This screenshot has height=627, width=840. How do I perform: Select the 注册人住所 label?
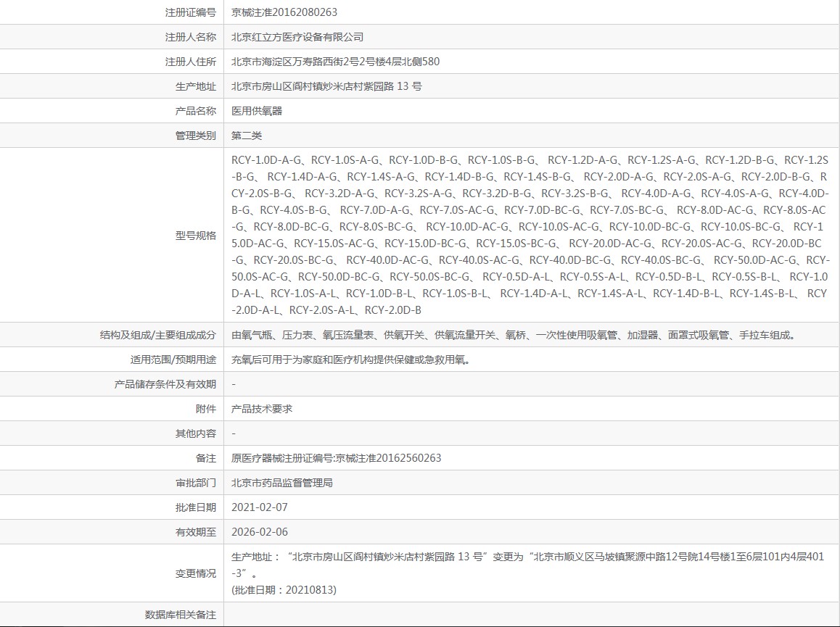[x=190, y=62]
